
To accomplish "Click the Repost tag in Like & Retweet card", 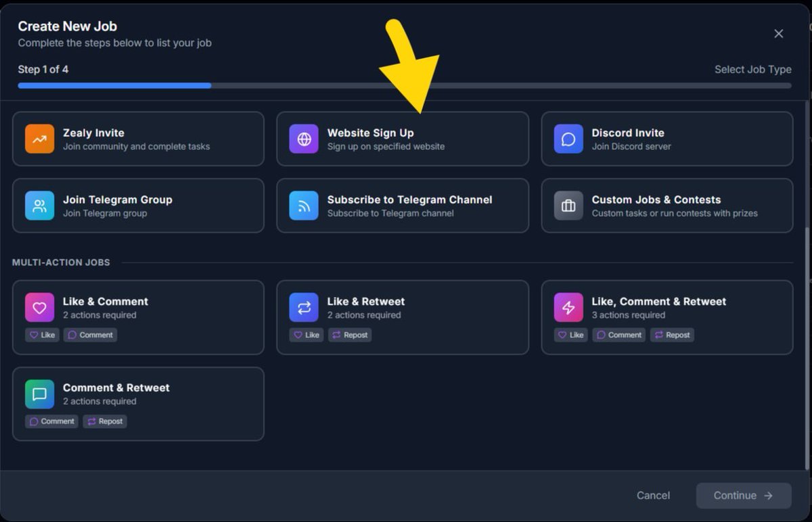I will [350, 335].
